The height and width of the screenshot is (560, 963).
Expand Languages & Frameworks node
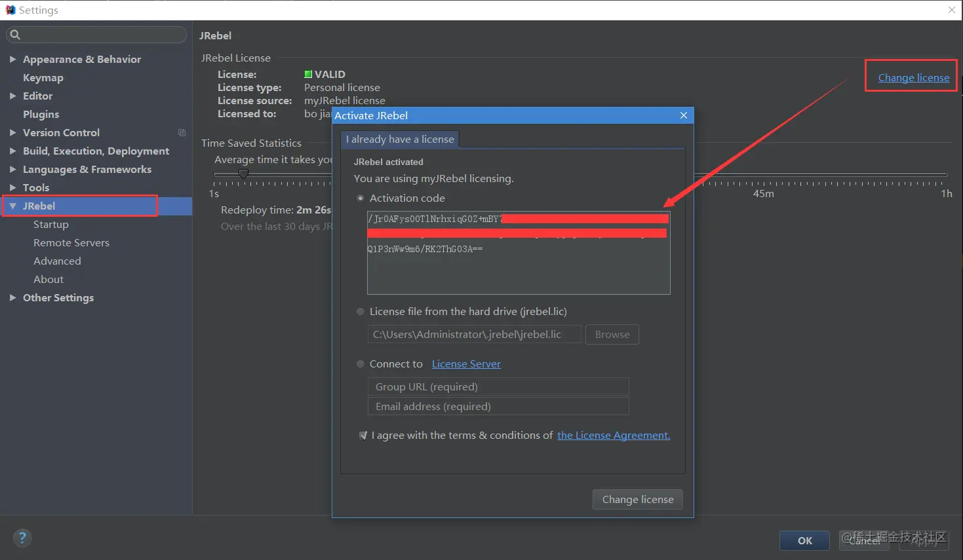(x=12, y=169)
